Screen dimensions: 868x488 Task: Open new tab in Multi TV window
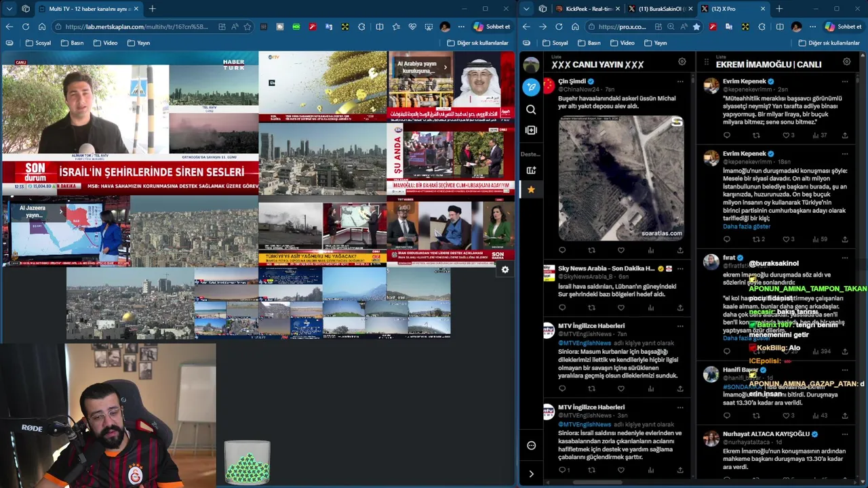(152, 9)
